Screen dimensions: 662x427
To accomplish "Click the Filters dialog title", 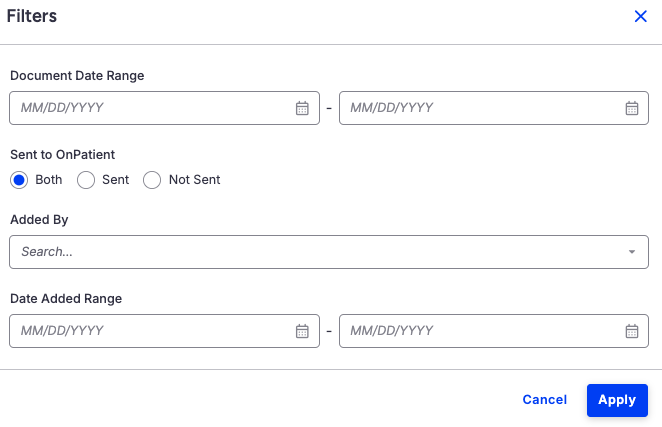I will (32, 16).
